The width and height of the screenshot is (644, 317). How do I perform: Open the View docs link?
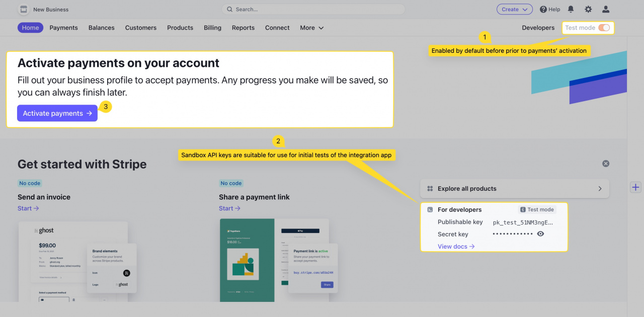tap(456, 247)
